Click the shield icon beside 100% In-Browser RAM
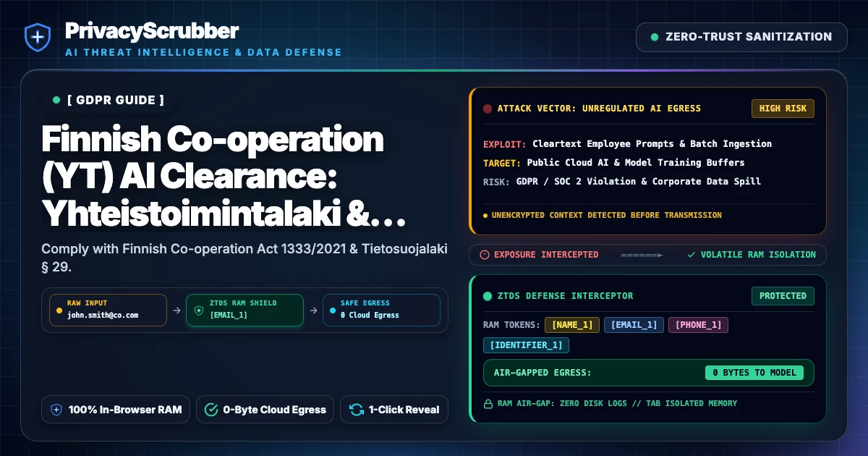The width and height of the screenshot is (868, 456). point(56,410)
